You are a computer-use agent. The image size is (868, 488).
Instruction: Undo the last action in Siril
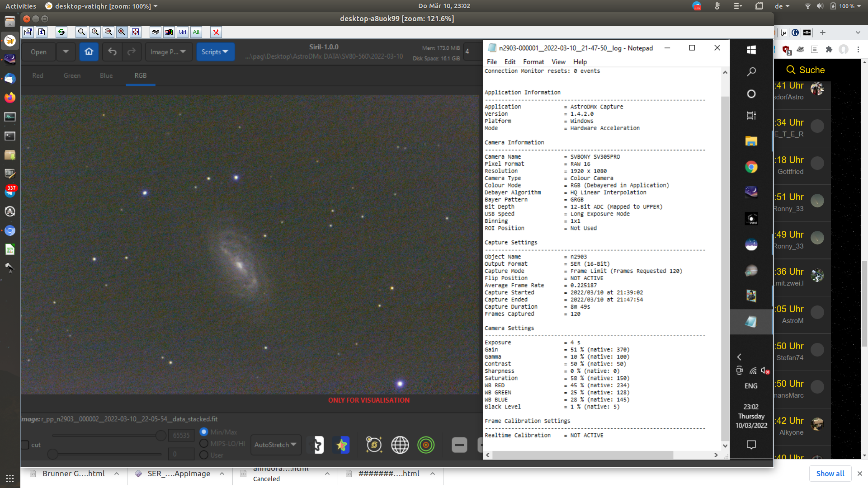(113, 52)
